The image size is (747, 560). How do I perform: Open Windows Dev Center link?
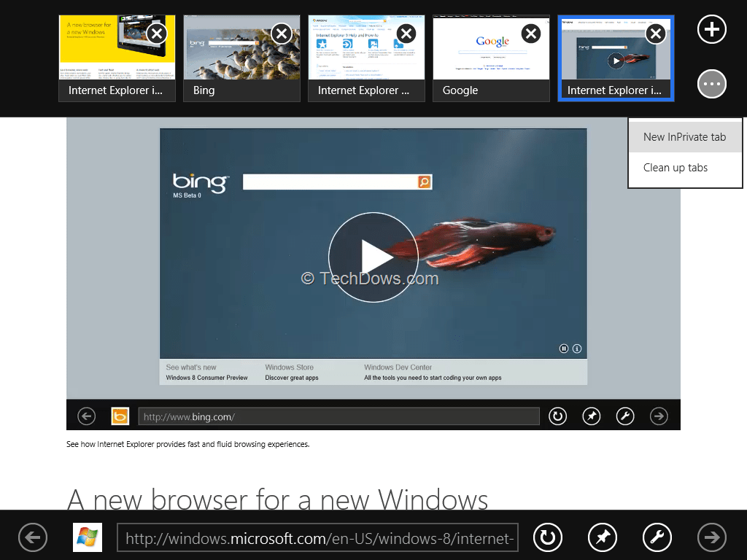click(x=398, y=367)
